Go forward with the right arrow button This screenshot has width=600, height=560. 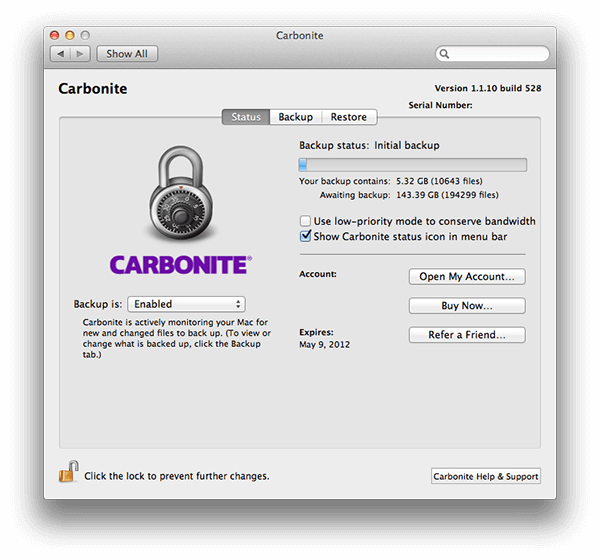click(80, 54)
